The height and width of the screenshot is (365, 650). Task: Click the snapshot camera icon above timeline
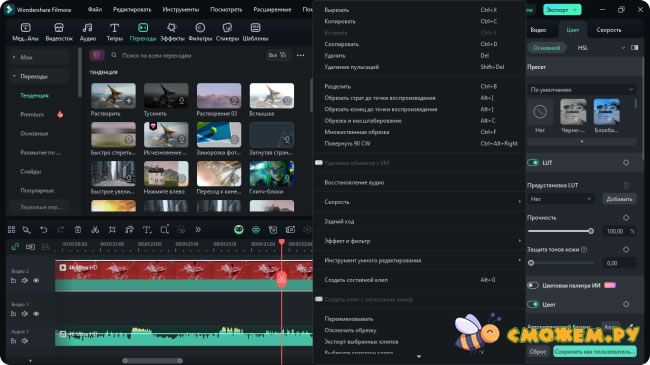click(x=290, y=229)
